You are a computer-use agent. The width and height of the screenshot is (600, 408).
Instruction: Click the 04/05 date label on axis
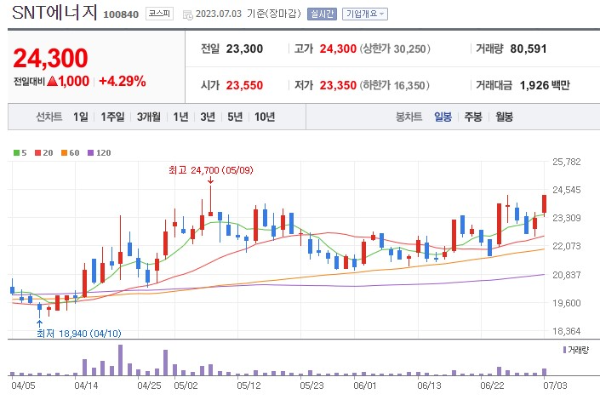coord(23,385)
